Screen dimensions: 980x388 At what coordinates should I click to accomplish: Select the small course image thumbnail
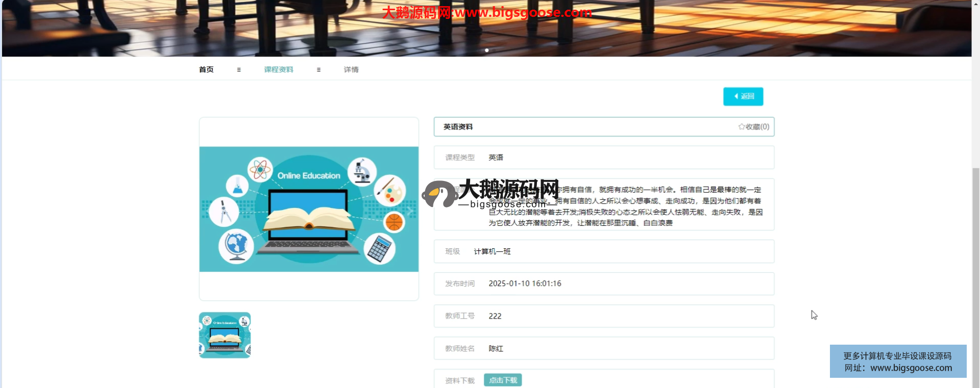coord(225,335)
